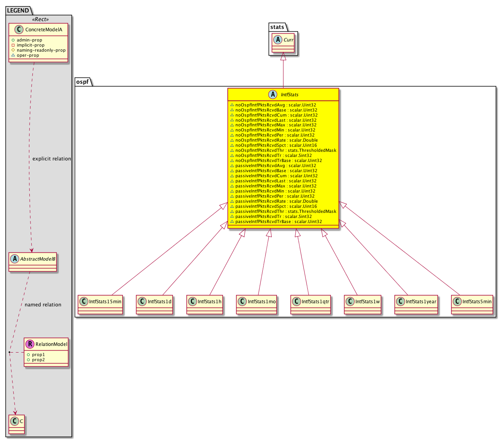
Task: Open the IntfStats1qtr class box
Action: tap(310, 304)
